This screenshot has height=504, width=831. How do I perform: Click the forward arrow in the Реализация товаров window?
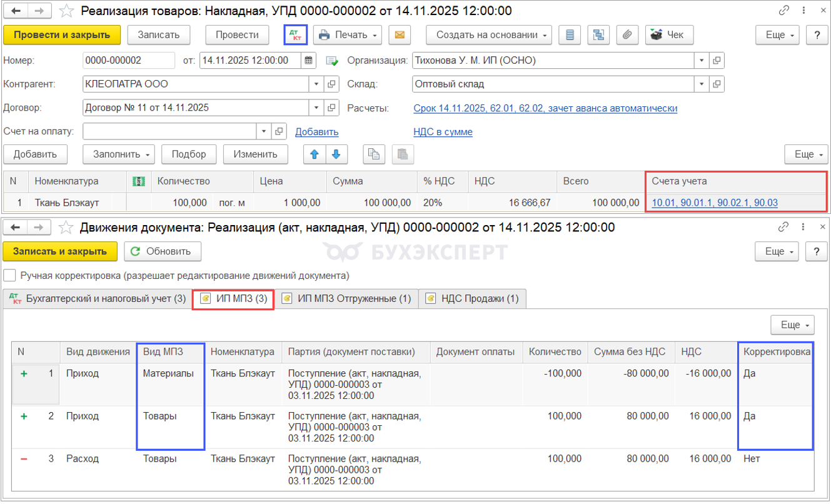tap(39, 11)
